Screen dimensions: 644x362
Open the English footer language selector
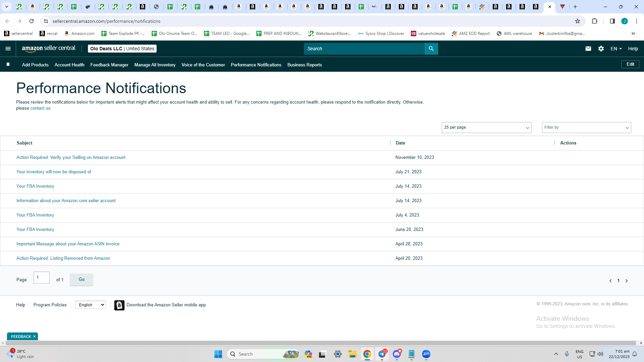[91, 305]
